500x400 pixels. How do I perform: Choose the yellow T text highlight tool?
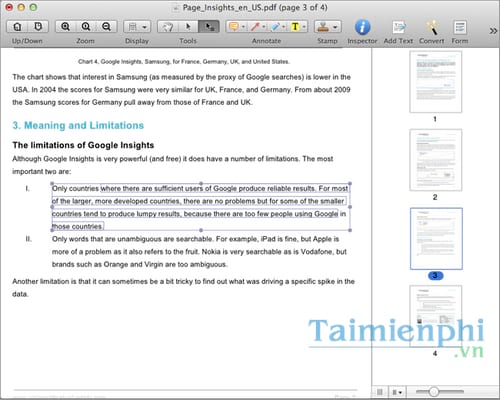(x=295, y=27)
